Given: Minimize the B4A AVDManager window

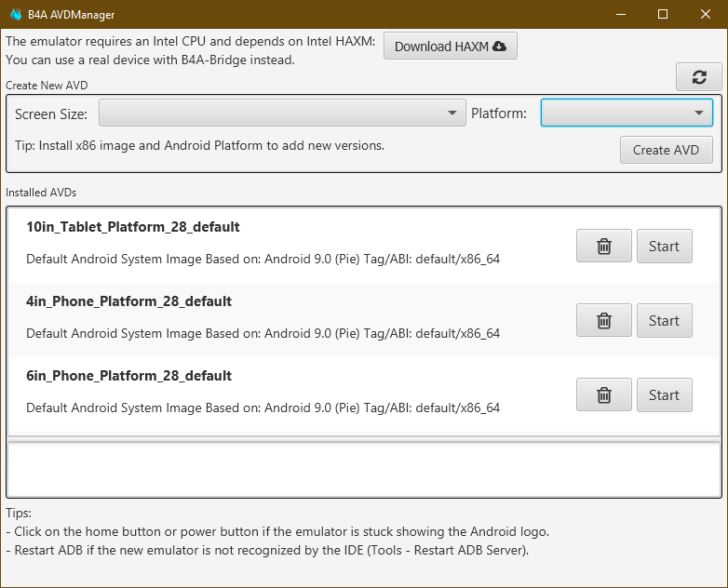Looking at the screenshot, I should pos(620,14).
